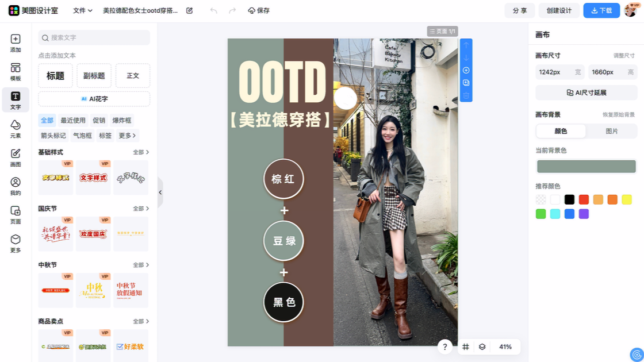Toggle the grid icon at bottom bar

(x=466, y=346)
